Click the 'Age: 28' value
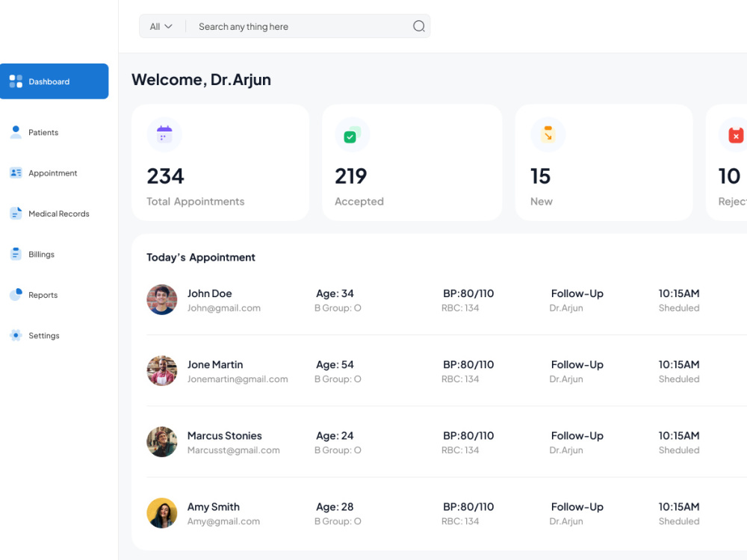Screen dimensions: 747x560 click(x=335, y=507)
